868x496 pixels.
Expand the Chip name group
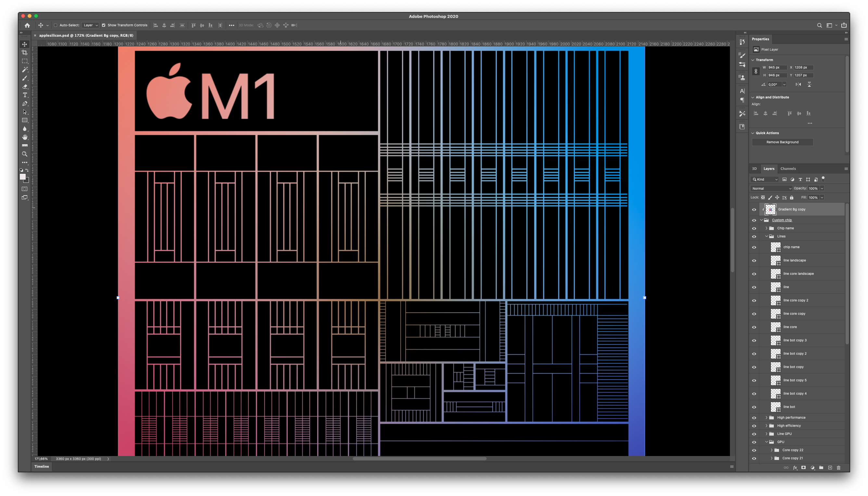click(x=766, y=228)
